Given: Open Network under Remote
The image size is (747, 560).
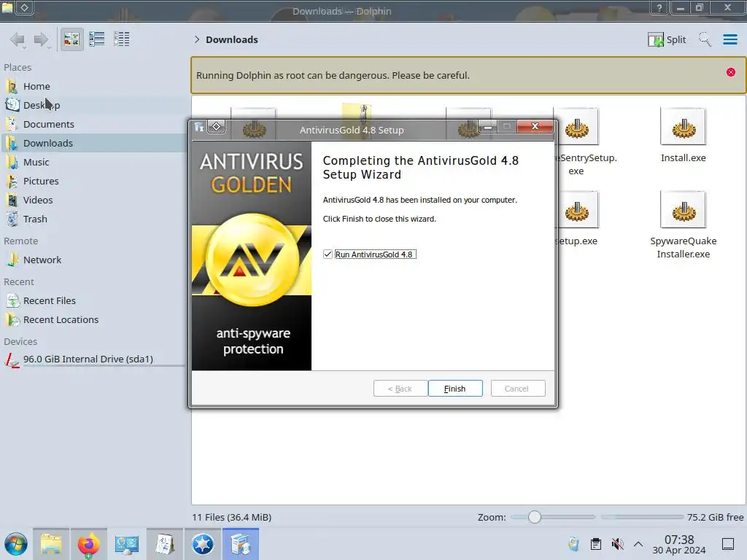Looking at the screenshot, I should 93,260.
